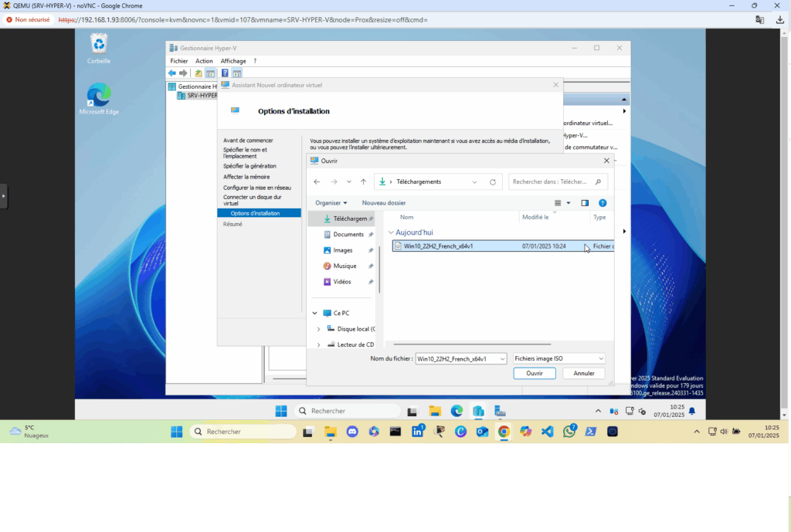The width and height of the screenshot is (791, 532).
Task: Open Discord from the host taskbar
Action: click(352, 432)
